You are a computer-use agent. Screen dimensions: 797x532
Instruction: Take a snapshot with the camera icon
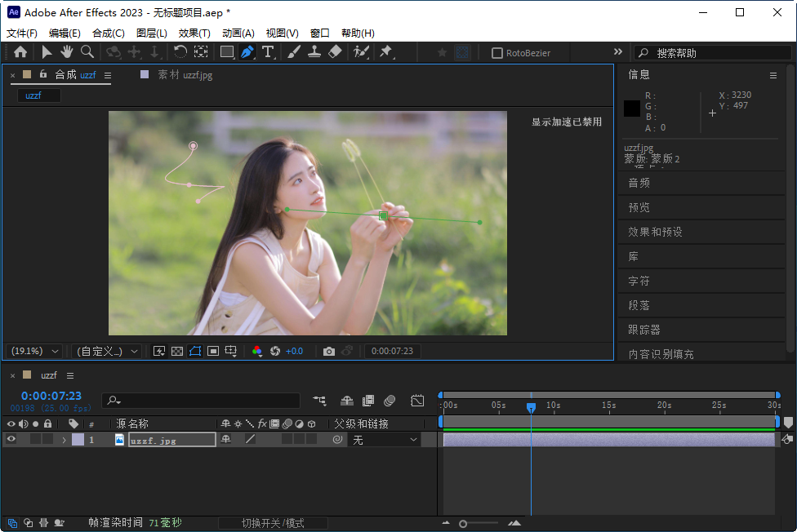click(329, 351)
